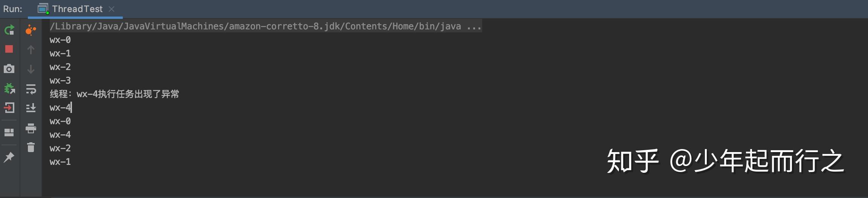Select the ThreadTest run tab
This screenshot has width=868, height=198.
[x=70, y=9]
